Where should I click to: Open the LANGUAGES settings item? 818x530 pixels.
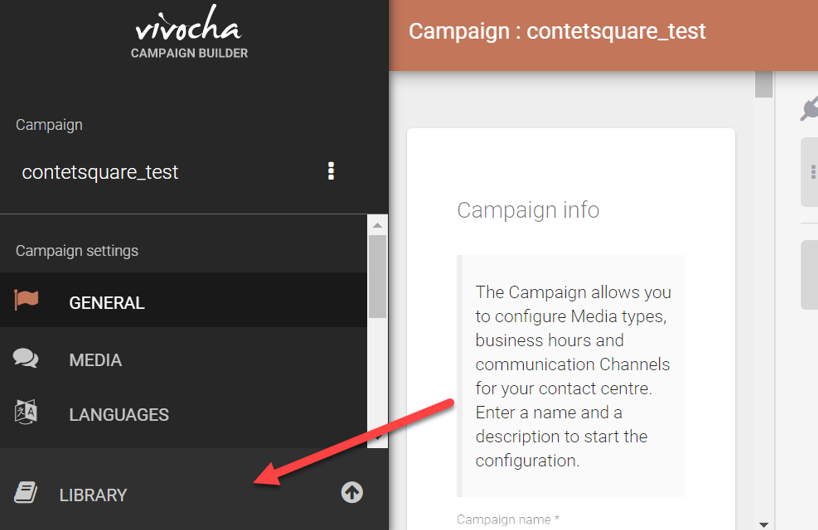(x=183, y=414)
